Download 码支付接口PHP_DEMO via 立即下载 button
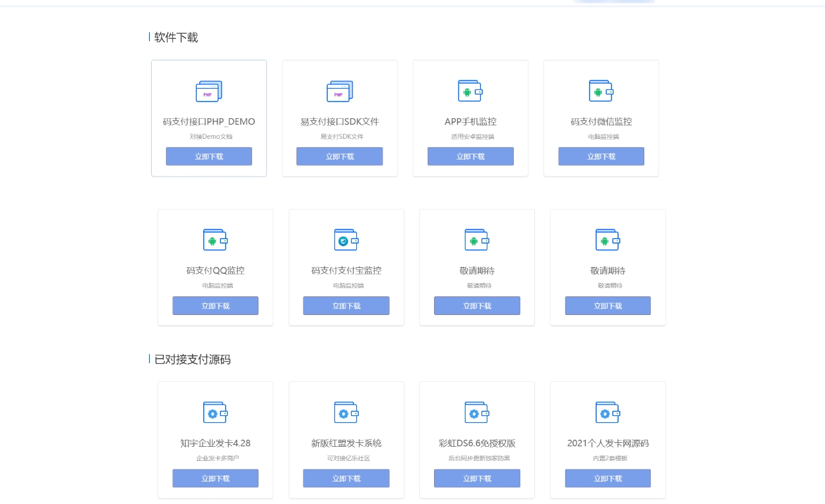 tap(209, 156)
